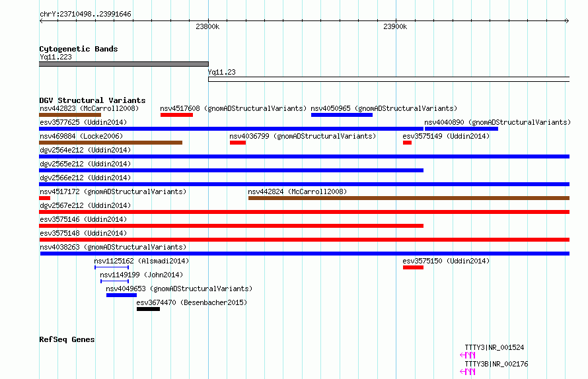Open the TTTY3B|NR_002176 gene label

click(x=496, y=364)
